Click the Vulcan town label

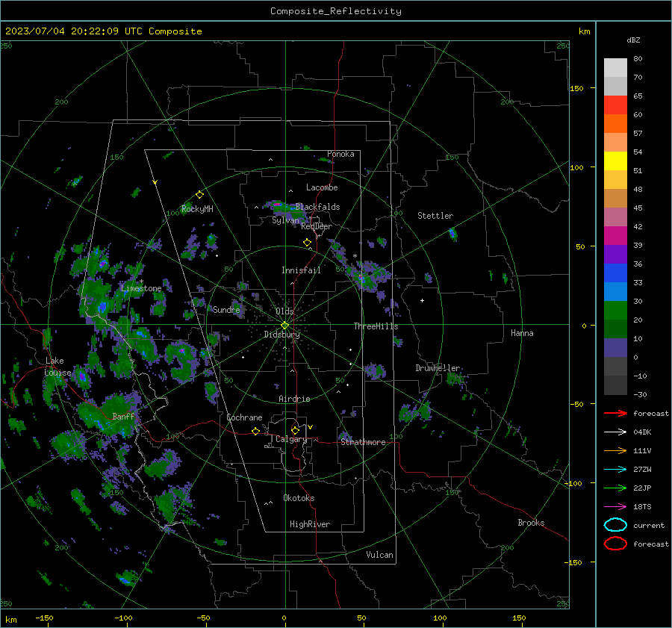coord(379,555)
